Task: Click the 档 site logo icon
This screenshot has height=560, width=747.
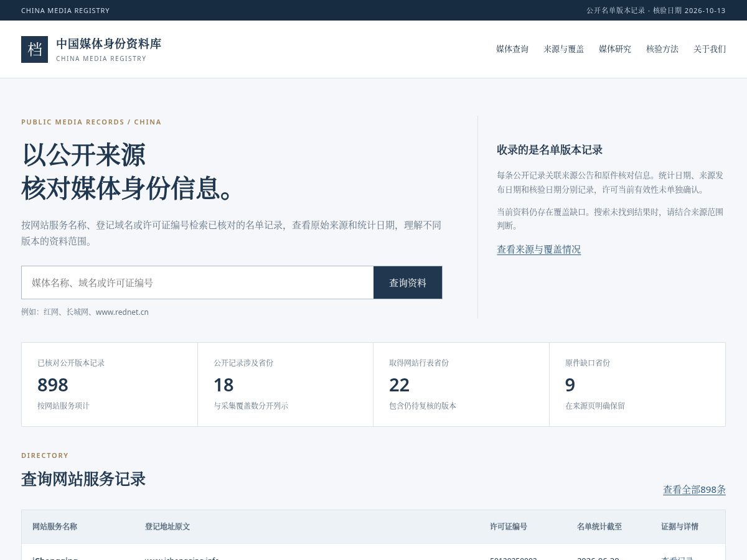Action: pyautogui.click(x=34, y=49)
